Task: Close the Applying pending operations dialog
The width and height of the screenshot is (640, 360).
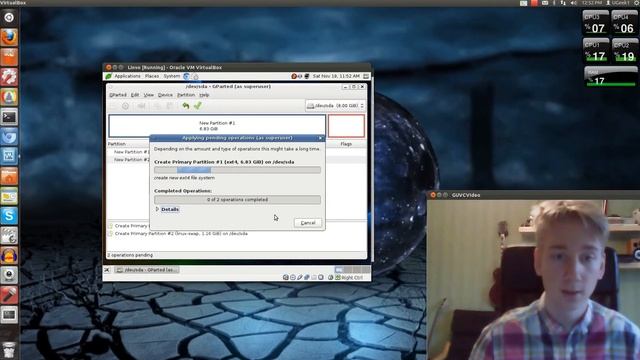Action: click(x=320, y=138)
